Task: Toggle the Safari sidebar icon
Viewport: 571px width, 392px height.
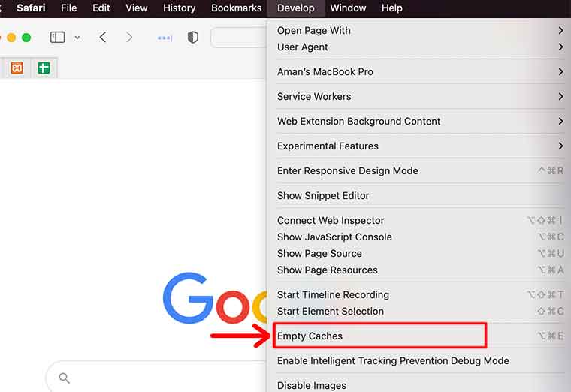Action: click(x=57, y=37)
